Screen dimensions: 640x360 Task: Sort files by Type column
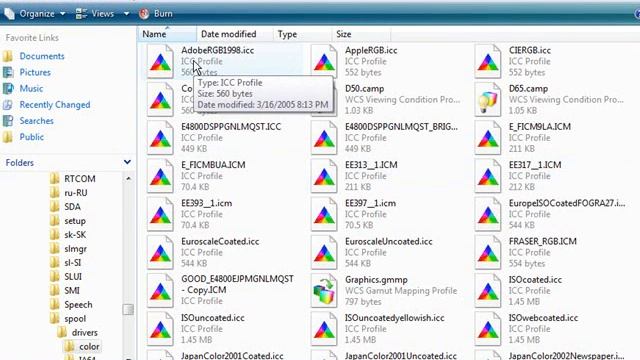click(x=302, y=34)
